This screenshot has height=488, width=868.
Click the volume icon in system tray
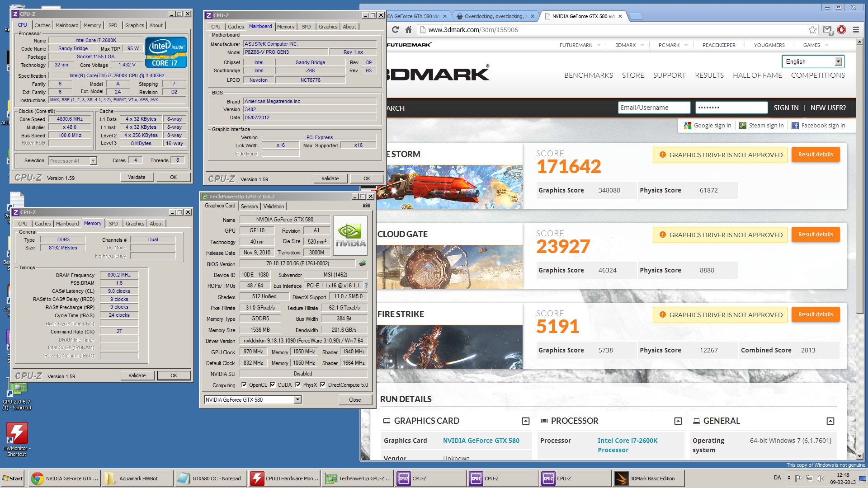(x=821, y=478)
